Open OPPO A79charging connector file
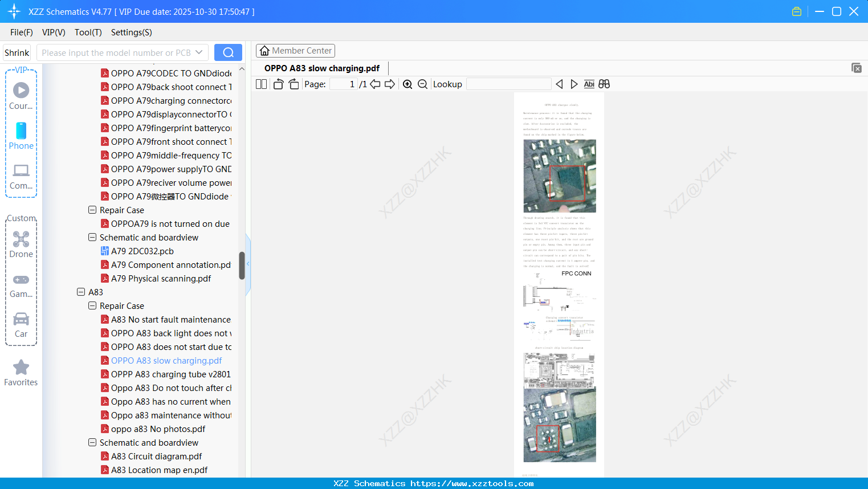The image size is (868, 489). coord(166,101)
